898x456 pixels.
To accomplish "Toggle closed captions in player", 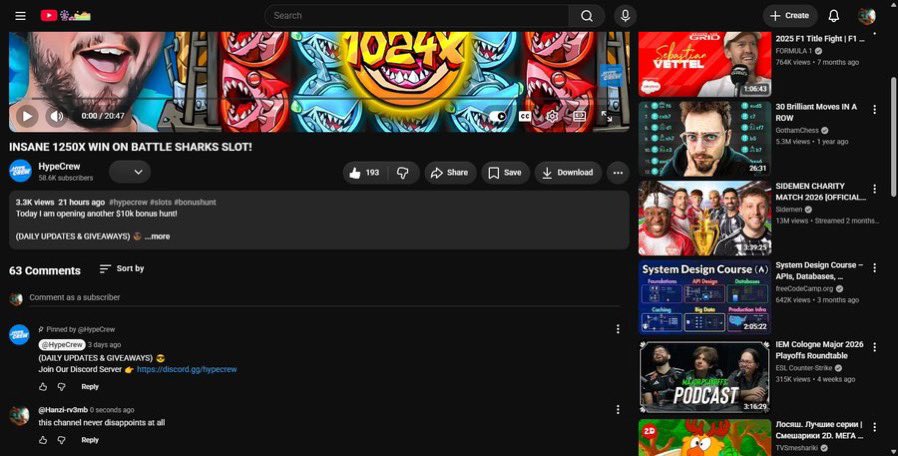I will coord(525,116).
